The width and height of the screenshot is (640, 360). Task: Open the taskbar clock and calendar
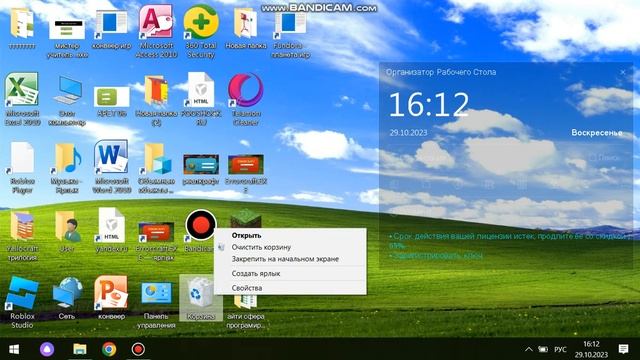pos(591,349)
